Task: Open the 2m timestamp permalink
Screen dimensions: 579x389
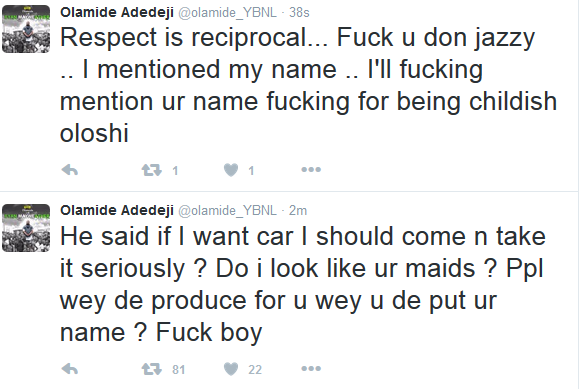Action: click(x=298, y=211)
